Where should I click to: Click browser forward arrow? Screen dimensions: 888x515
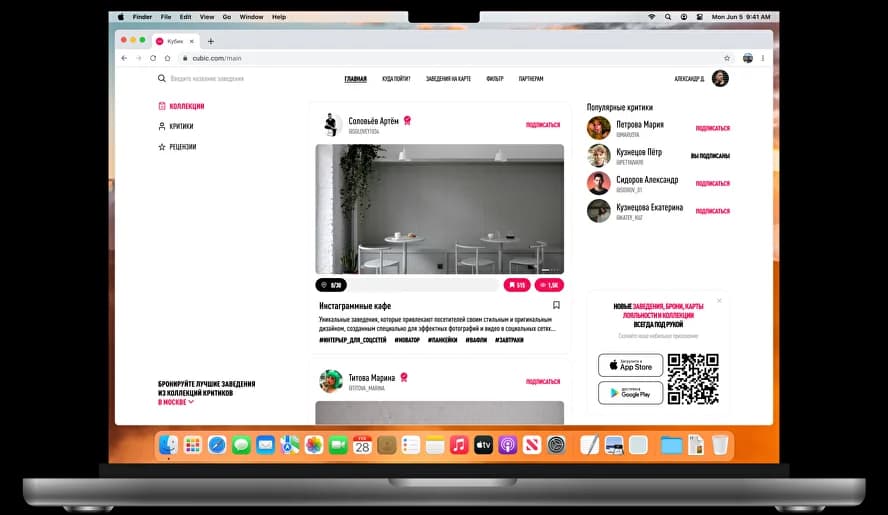139,58
